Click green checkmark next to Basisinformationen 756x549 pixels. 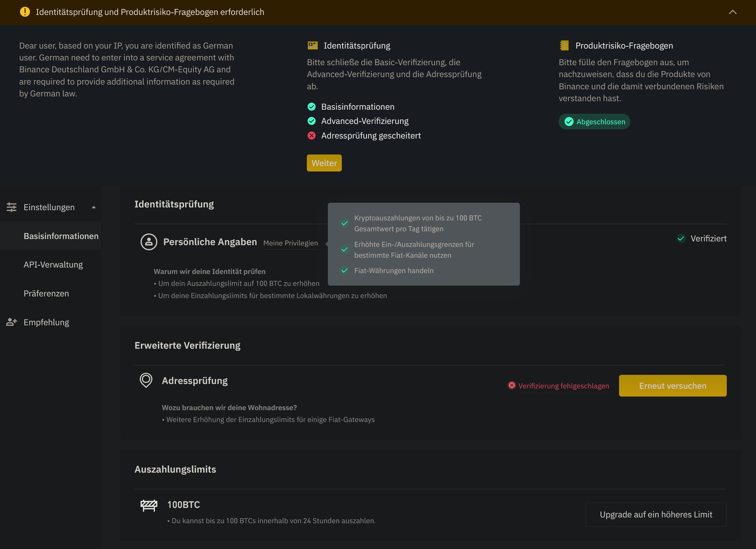[312, 107]
